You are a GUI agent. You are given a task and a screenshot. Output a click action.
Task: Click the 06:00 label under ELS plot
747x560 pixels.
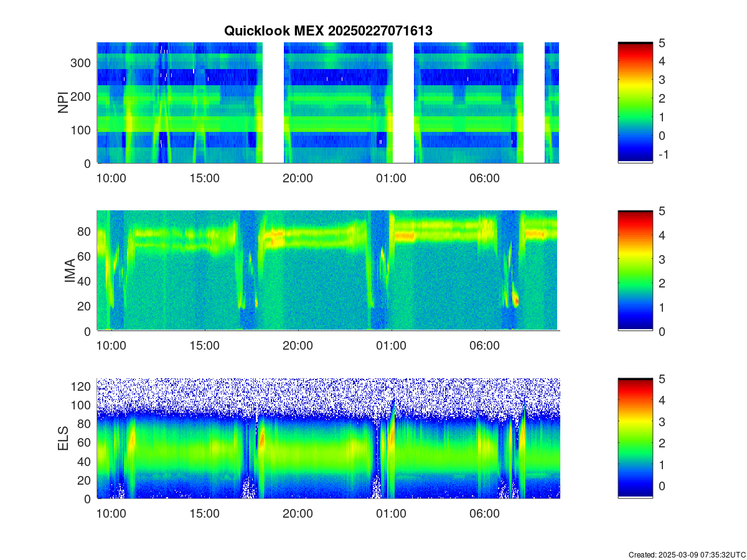[485, 513]
